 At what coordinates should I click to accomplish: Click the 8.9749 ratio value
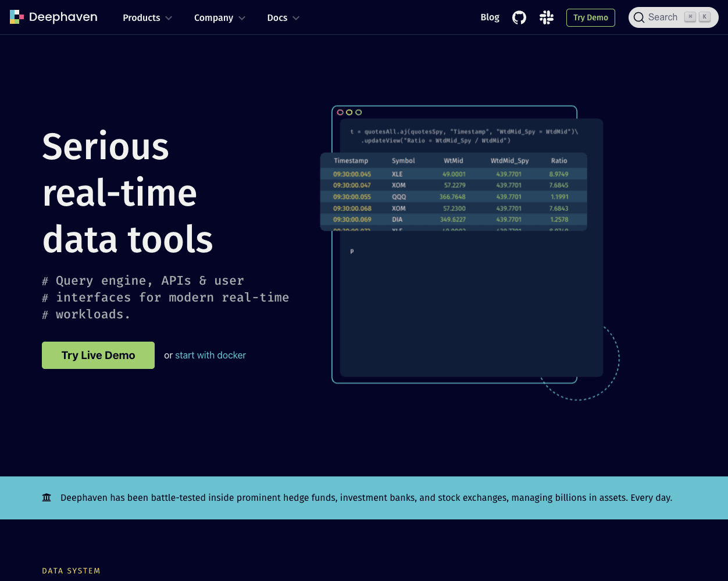click(559, 174)
